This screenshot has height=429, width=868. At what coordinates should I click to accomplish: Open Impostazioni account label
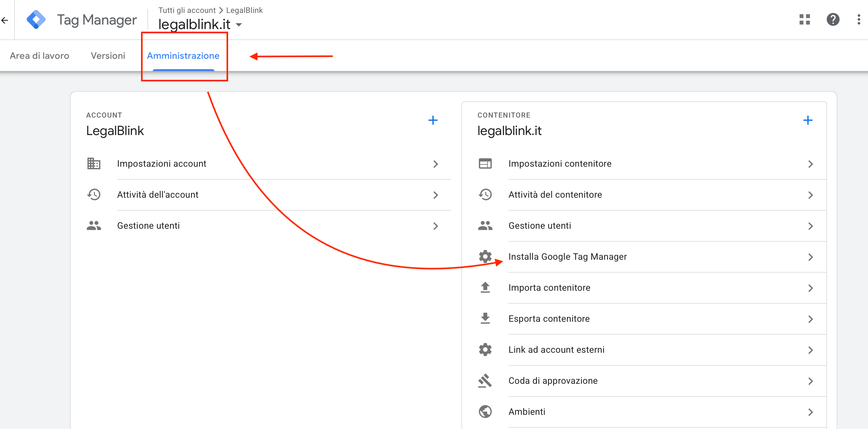pos(162,163)
